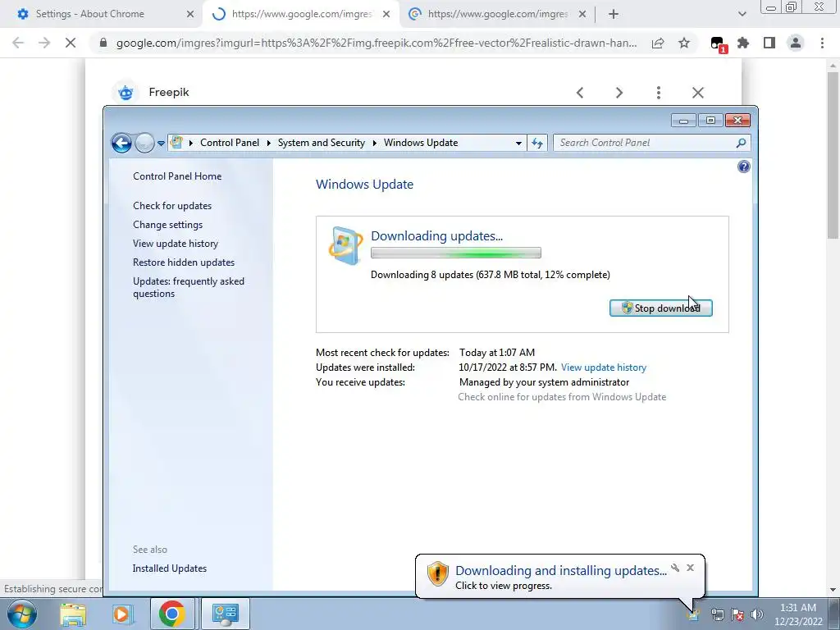Image resolution: width=840 pixels, height=630 pixels.
Task: Open Updates: frequently asked questions
Action: (x=189, y=287)
